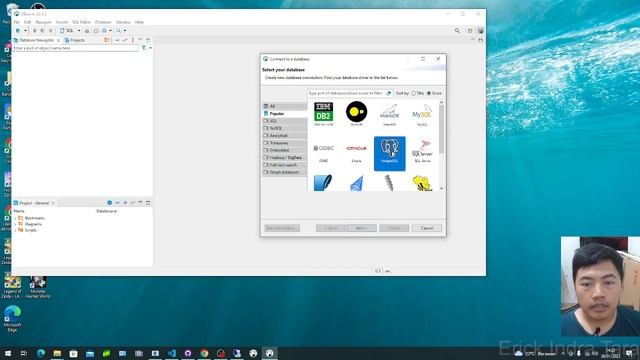Switch to the Projects tab

[75, 40]
